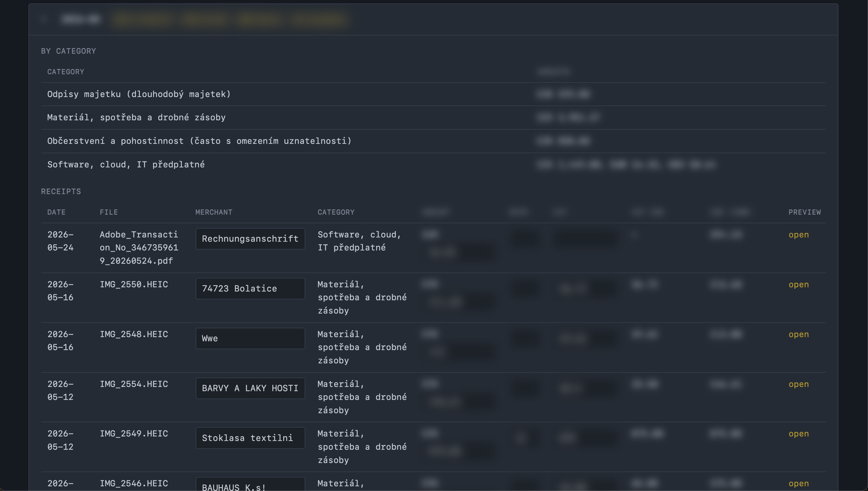The image size is (868, 491).
Task: Click the DATE column header
Action: pos(56,212)
